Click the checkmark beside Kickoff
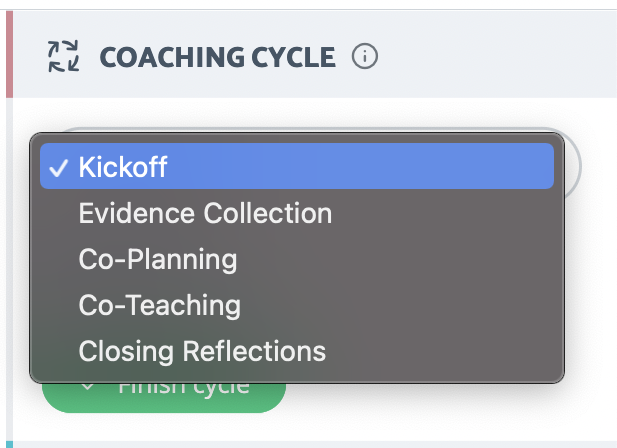Viewport: 617px width, 448px height. pos(58,168)
